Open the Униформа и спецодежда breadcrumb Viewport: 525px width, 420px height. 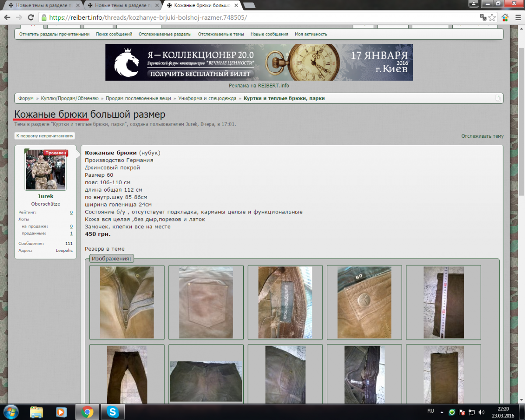[207, 98]
